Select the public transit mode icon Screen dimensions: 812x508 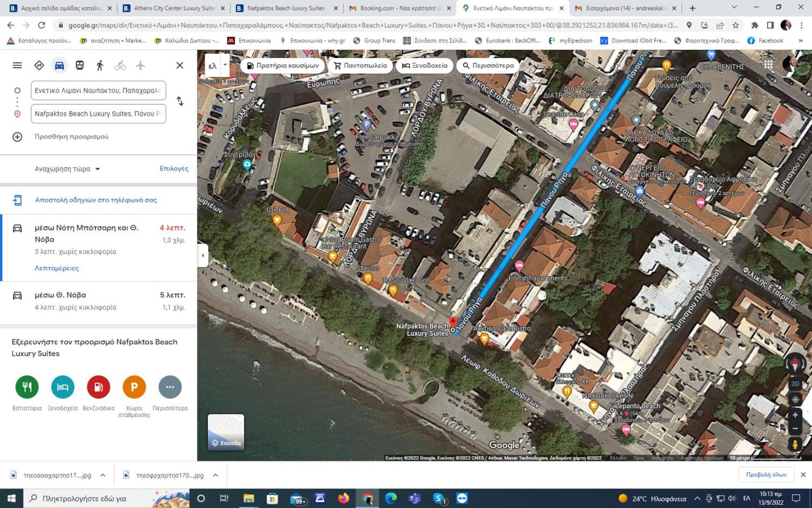tap(79, 65)
